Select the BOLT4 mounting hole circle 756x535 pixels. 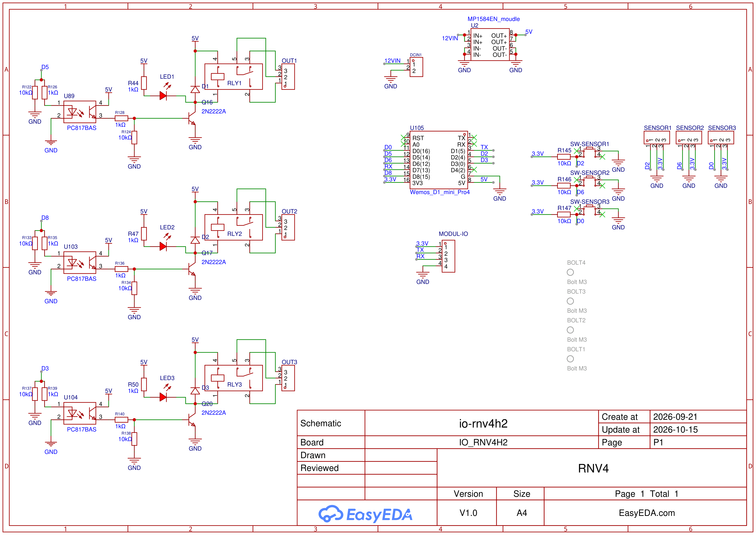(570, 272)
